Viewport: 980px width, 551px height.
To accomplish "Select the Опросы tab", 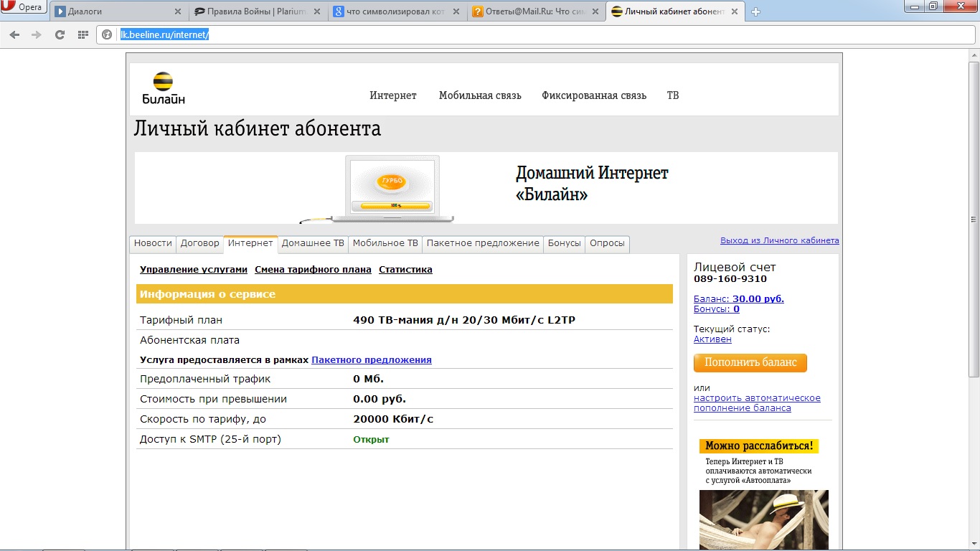I will (607, 244).
